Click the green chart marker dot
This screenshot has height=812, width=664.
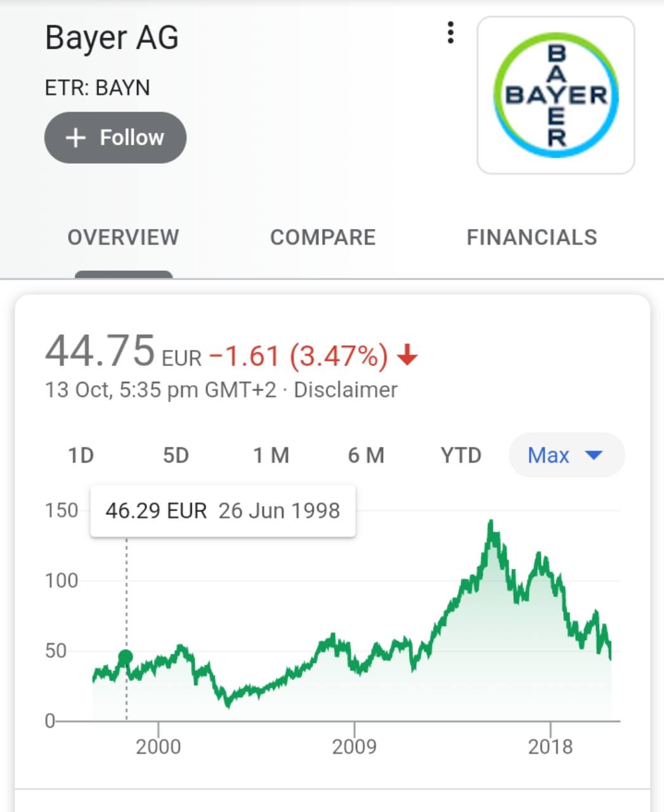coord(126,657)
